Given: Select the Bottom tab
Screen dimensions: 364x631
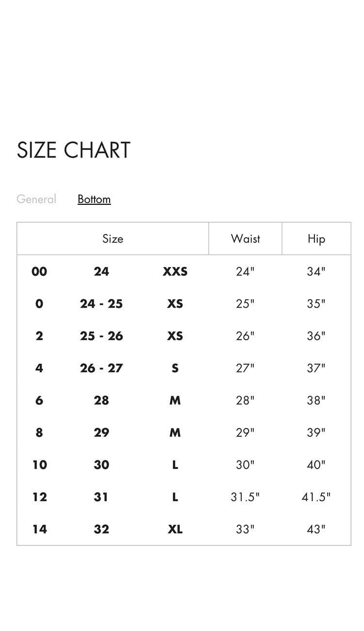Looking at the screenshot, I should [94, 199].
